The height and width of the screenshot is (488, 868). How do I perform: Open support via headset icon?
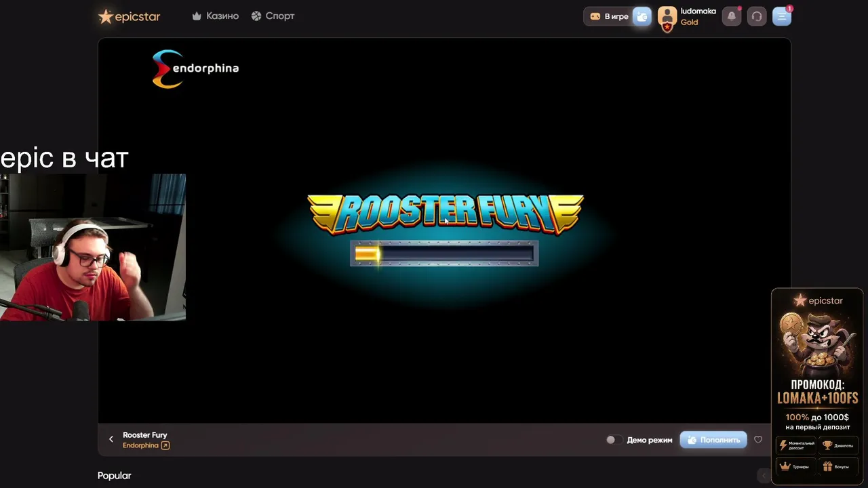[757, 16]
